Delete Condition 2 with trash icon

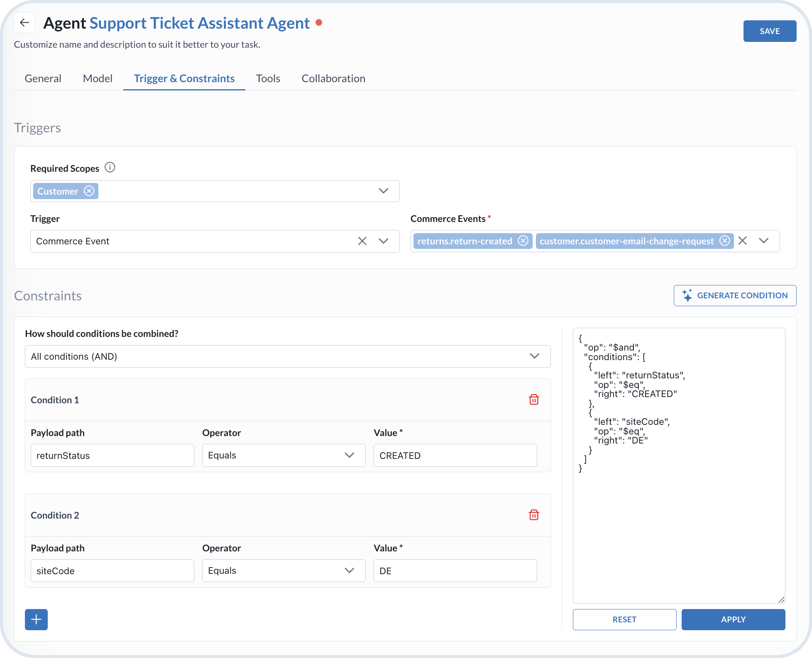[x=534, y=515]
